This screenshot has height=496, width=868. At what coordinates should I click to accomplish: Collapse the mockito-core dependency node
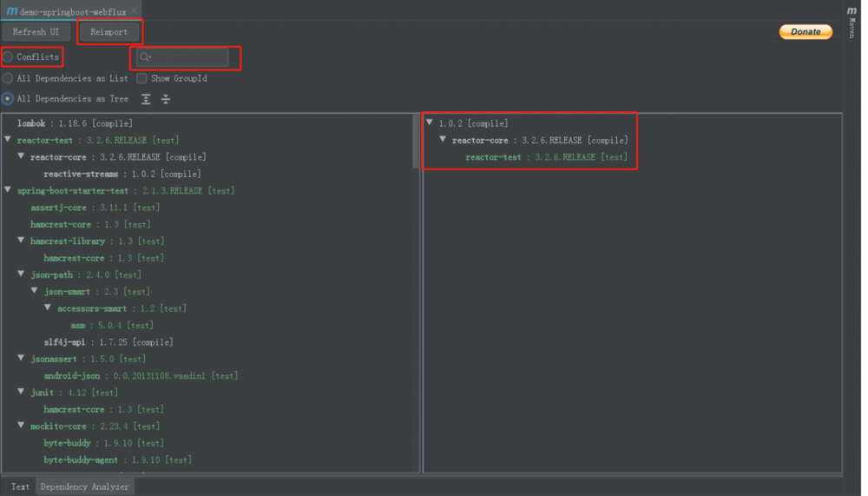(x=21, y=426)
